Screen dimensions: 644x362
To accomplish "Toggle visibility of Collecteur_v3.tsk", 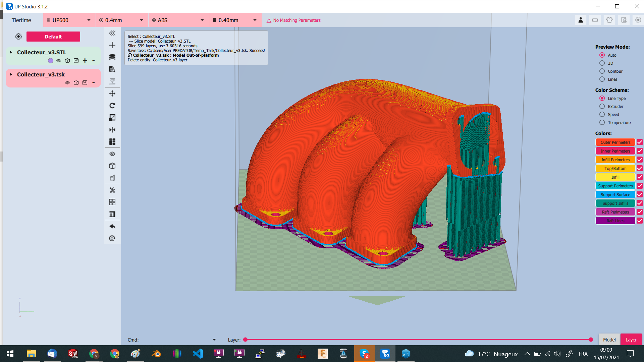I will (67, 83).
